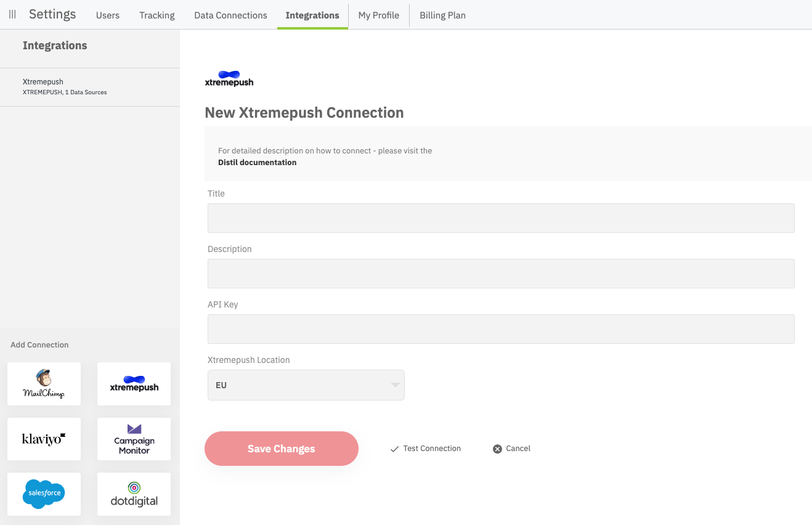Viewport: 812px width, 525px height.
Task: Focus the API Key input field
Action: point(501,329)
